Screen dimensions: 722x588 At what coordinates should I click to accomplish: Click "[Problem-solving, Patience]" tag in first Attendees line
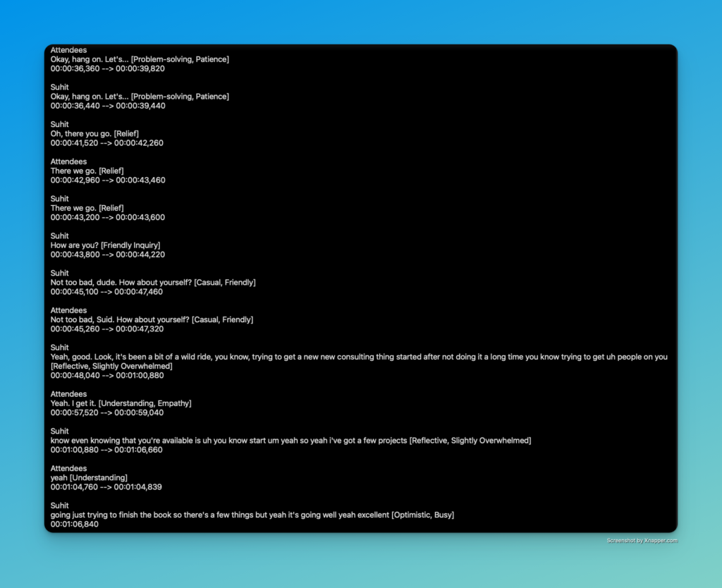point(180,59)
